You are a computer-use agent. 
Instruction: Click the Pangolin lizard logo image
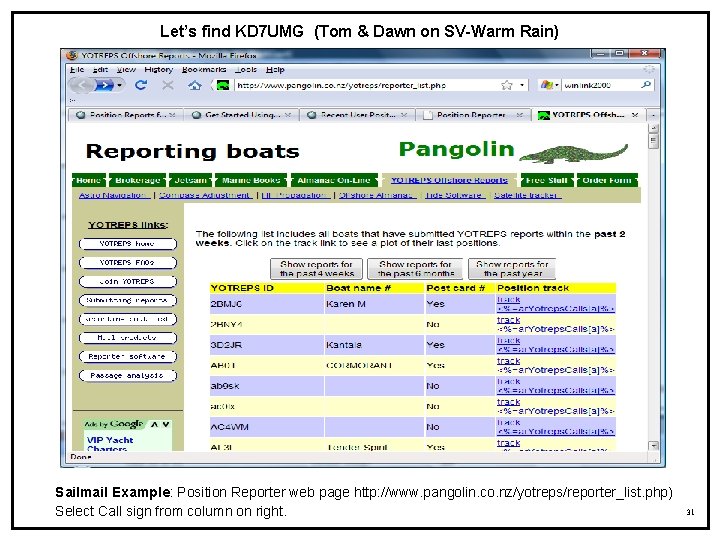tap(574, 153)
